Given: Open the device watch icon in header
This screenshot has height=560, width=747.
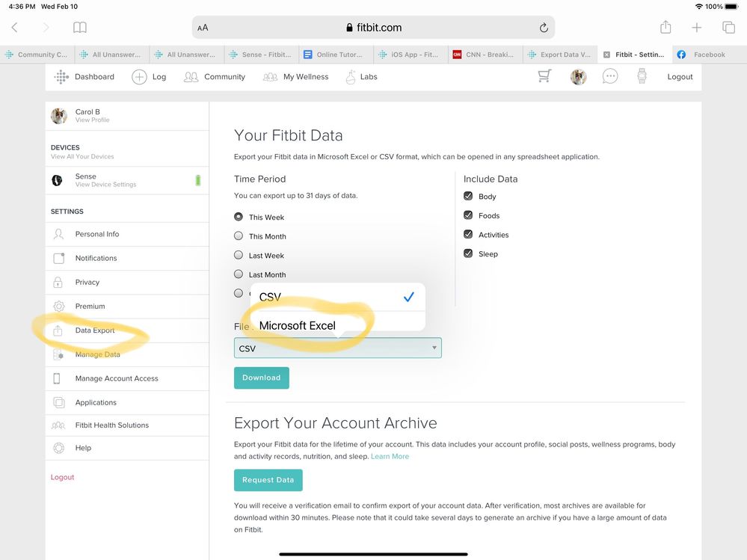Looking at the screenshot, I should click(642, 76).
